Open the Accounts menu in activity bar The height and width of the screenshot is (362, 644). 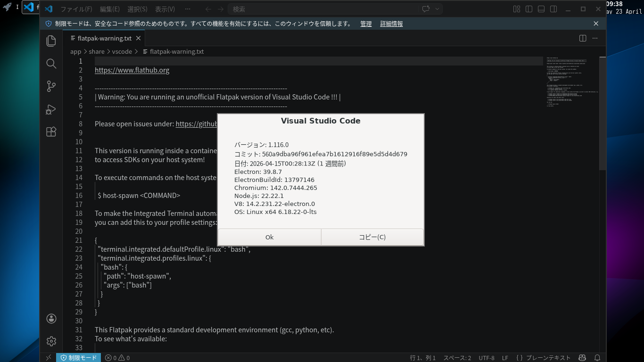[51, 319]
